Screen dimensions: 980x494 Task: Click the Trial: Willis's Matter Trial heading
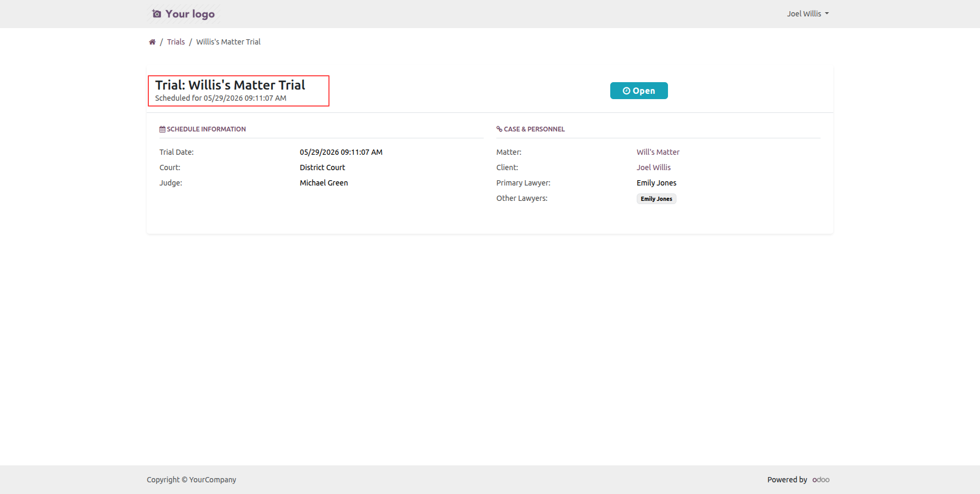(x=230, y=85)
